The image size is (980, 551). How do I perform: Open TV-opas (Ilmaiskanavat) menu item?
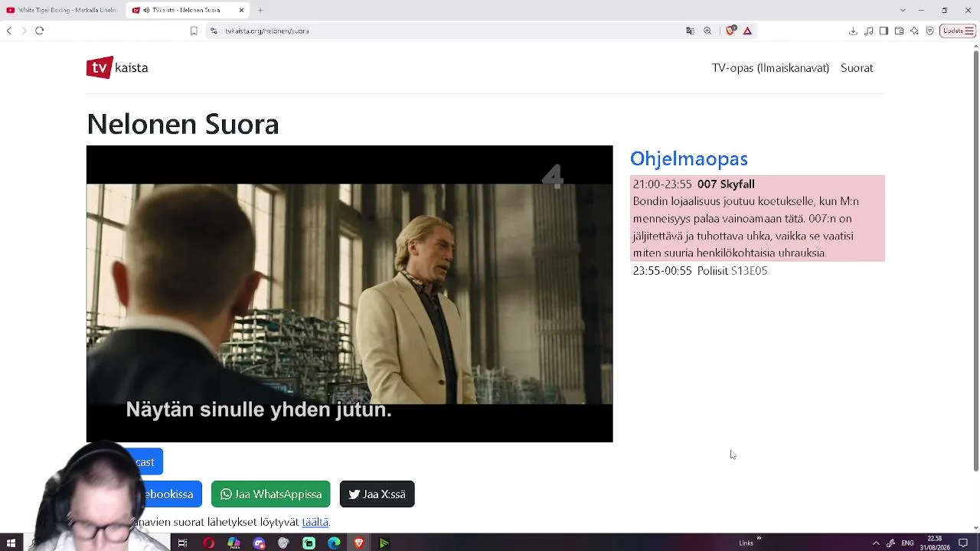click(770, 68)
